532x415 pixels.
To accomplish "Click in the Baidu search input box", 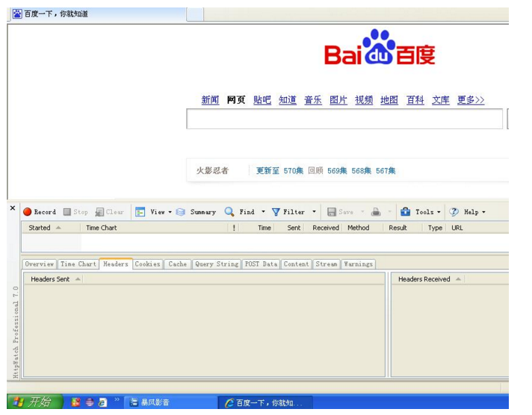I will [344, 119].
